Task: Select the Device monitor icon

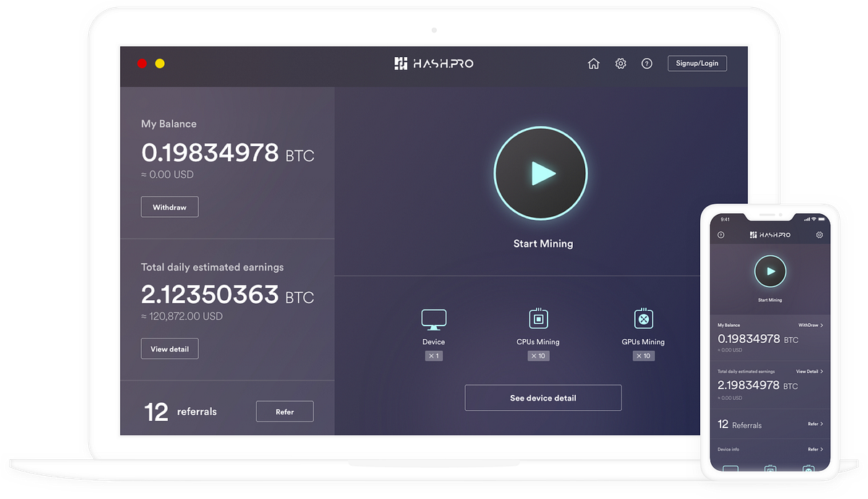Action: coord(433,318)
